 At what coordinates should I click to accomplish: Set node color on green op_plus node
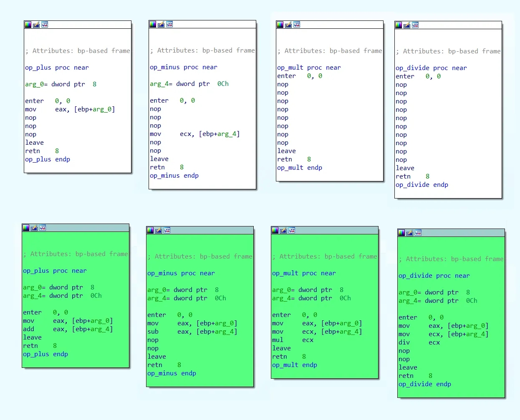pyautogui.click(x=26, y=228)
